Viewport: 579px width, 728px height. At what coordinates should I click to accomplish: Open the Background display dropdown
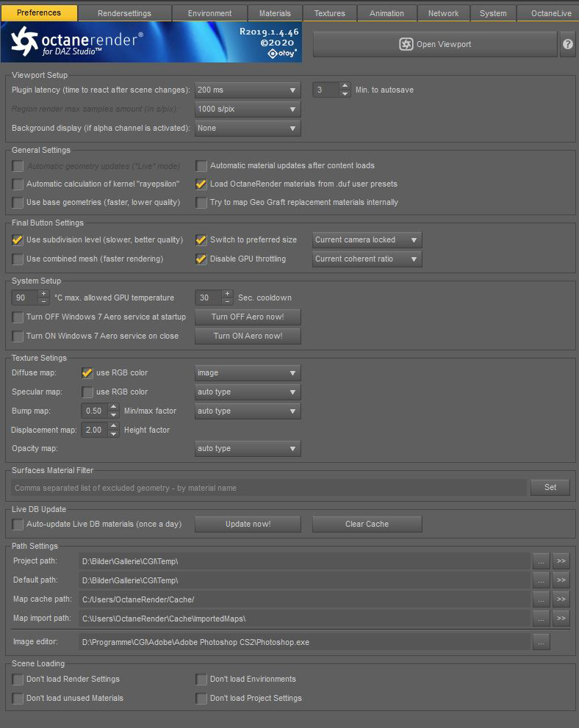pos(248,128)
